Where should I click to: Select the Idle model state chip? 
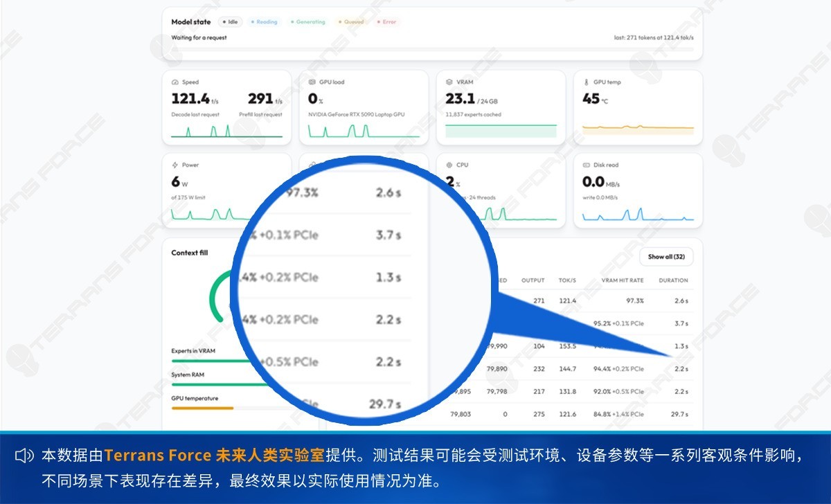pos(232,22)
